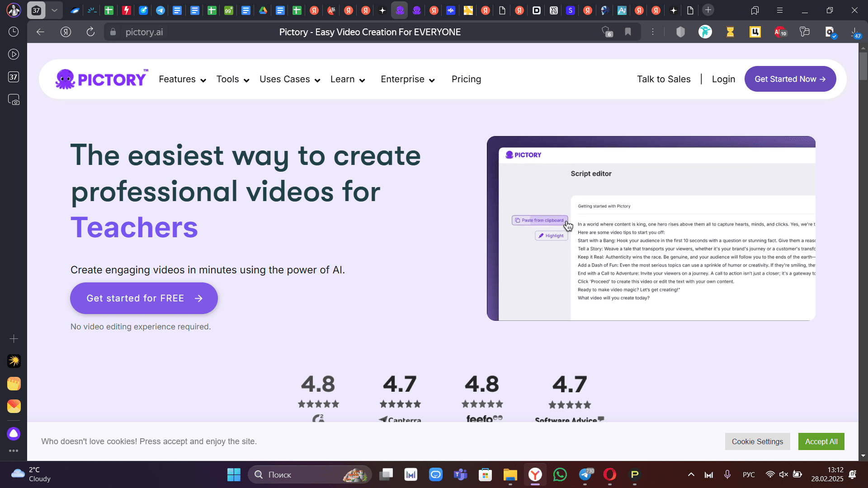Image resolution: width=868 pixels, height=488 pixels.
Task: Reload the page with refresh icon
Action: click(x=90, y=32)
